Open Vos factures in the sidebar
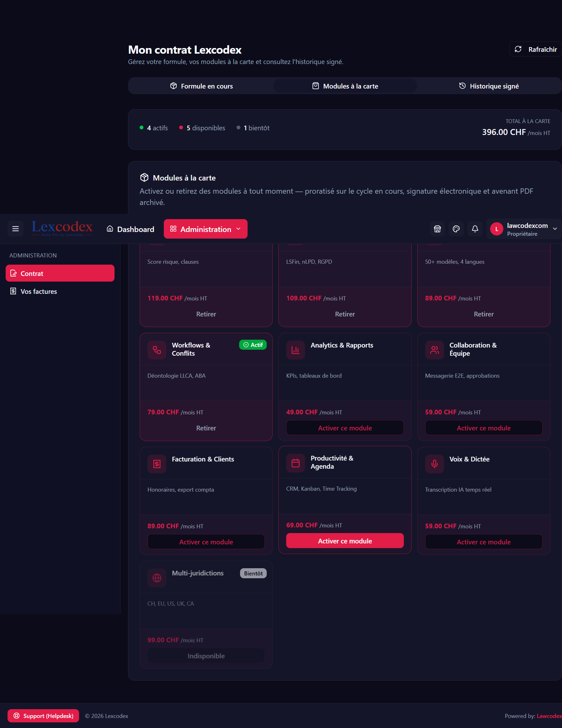Image resolution: width=562 pixels, height=728 pixels. coord(60,291)
